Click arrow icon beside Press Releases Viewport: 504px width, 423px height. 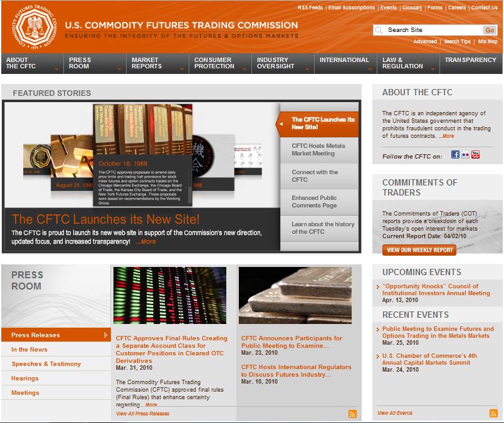coord(105,335)
